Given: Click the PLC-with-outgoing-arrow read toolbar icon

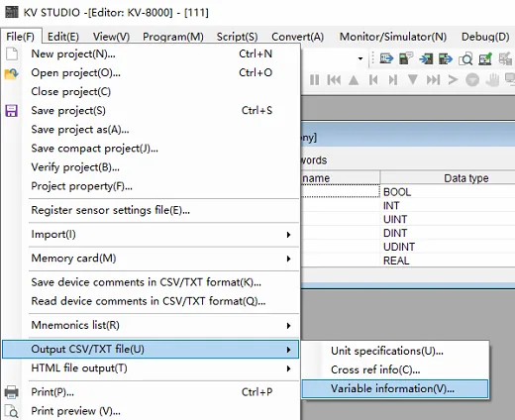Looking at the screenshot, I should point(446,59).
